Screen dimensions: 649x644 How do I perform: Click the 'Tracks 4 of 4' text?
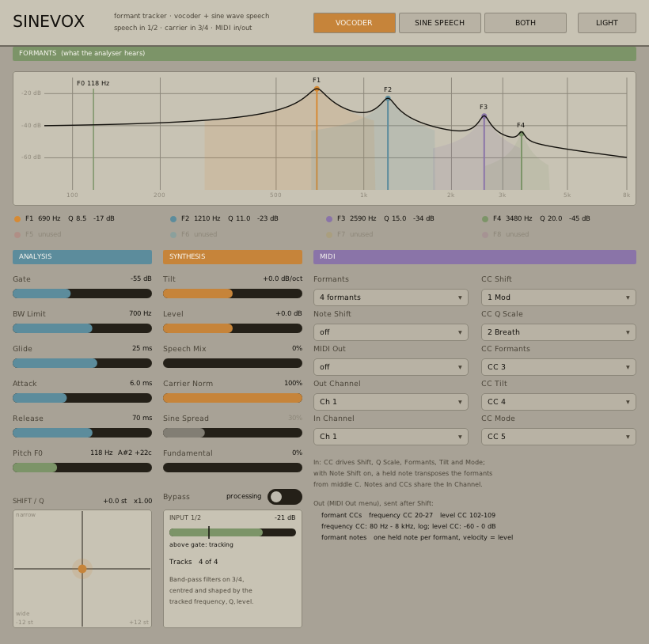pyautogui.click(x=193, y=562)
